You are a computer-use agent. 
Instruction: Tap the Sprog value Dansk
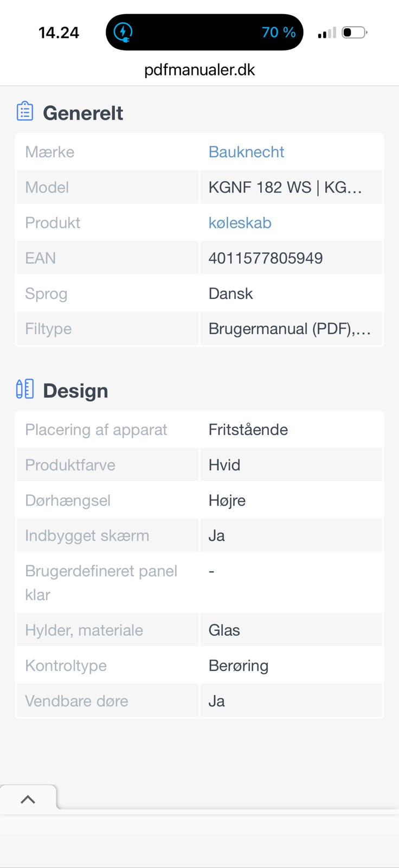coord(230,293)
